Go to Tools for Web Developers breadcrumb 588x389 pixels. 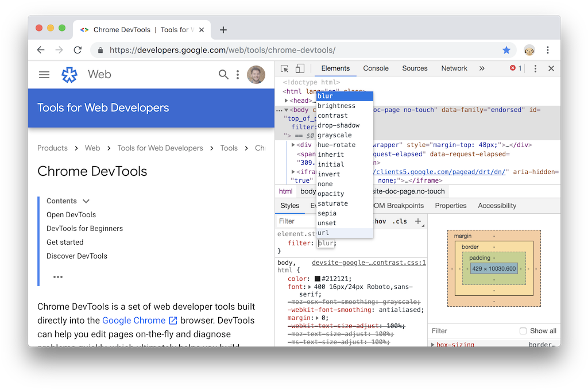160,148
